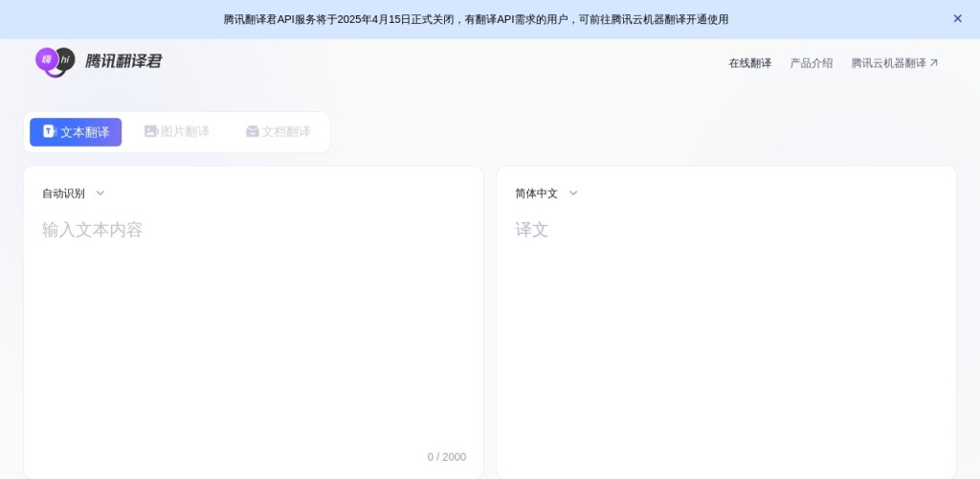Viewport: 980px width, 479px height.
Task: Open the 简体中文 target language selector
Action: click(537, 194)
